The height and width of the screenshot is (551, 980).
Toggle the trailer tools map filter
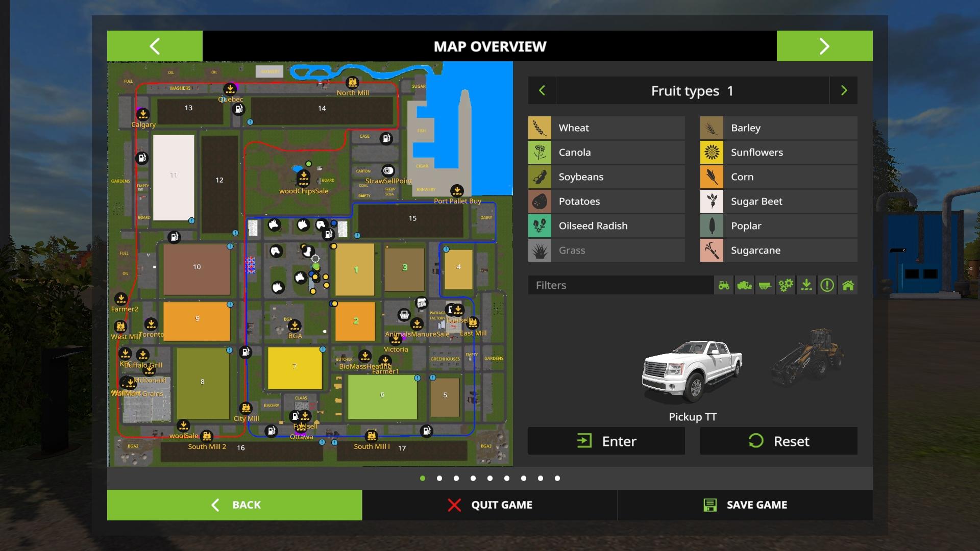coord(765,285)
